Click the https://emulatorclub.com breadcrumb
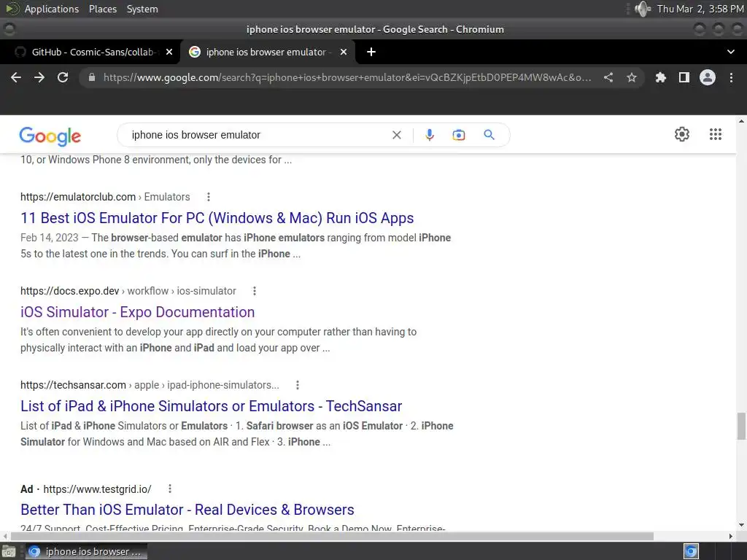 click(x=78, y=197)
